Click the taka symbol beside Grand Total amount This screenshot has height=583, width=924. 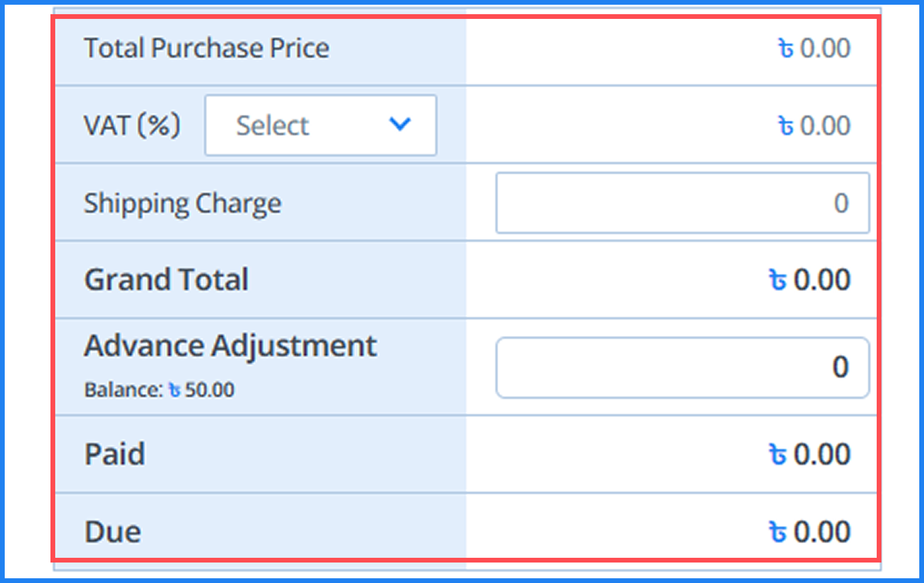pos(777,279)
